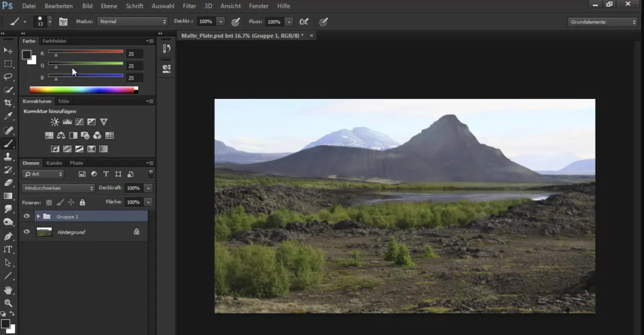644x335 pixels.
Task: Select the Text tool
Action: pyautogui.click(x=8, y=250)
